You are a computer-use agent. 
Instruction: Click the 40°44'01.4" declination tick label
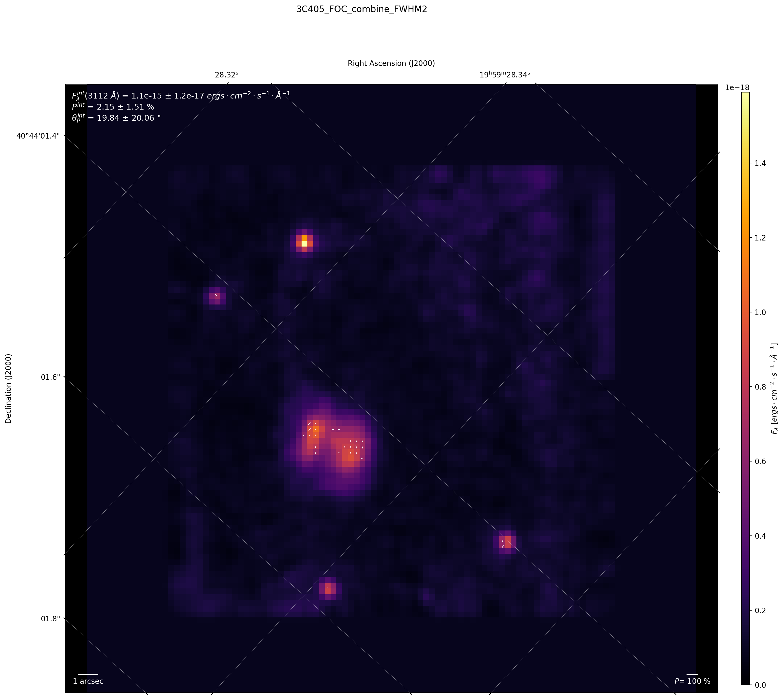click(x=38, y=136)
